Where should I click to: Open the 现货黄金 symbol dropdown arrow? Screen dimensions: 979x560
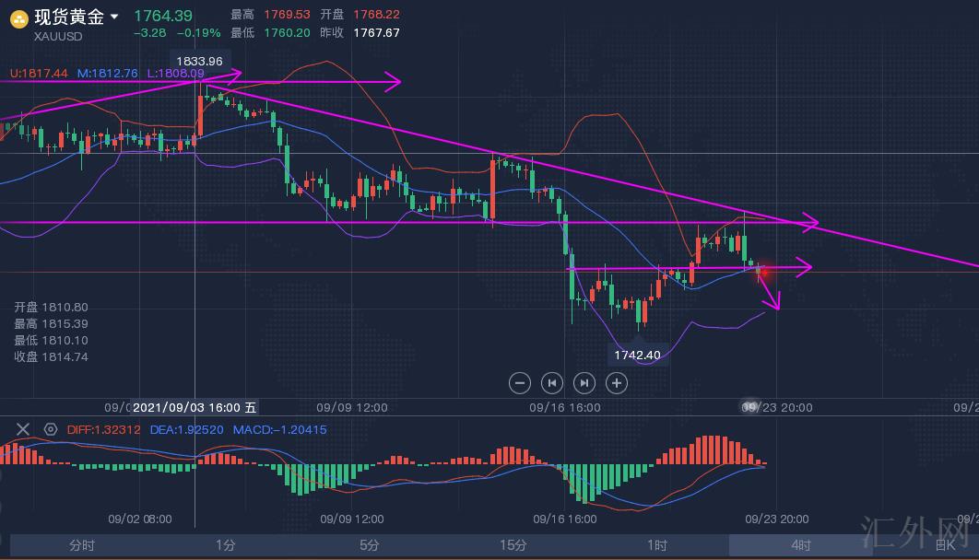(x=114, y=17)
